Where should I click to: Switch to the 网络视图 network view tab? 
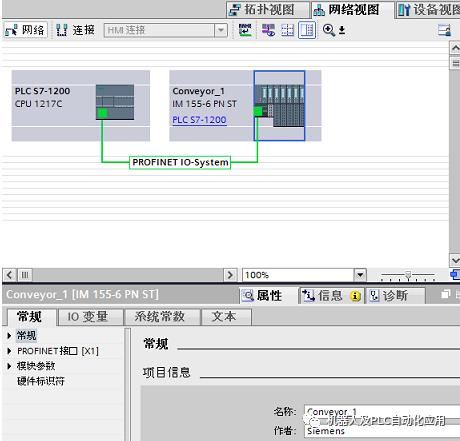click(x=353, y=10)
